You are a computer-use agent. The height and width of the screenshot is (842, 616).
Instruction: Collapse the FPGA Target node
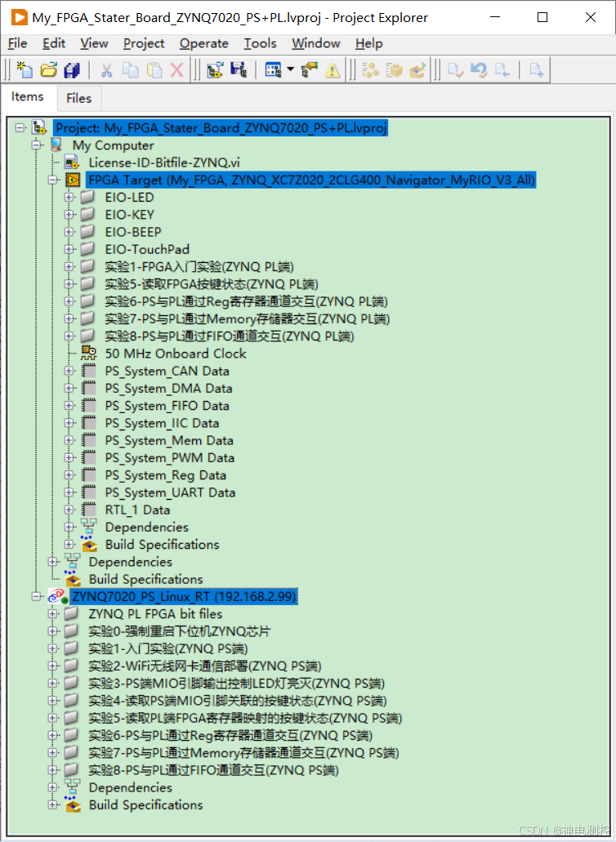(x=52, y=180)
